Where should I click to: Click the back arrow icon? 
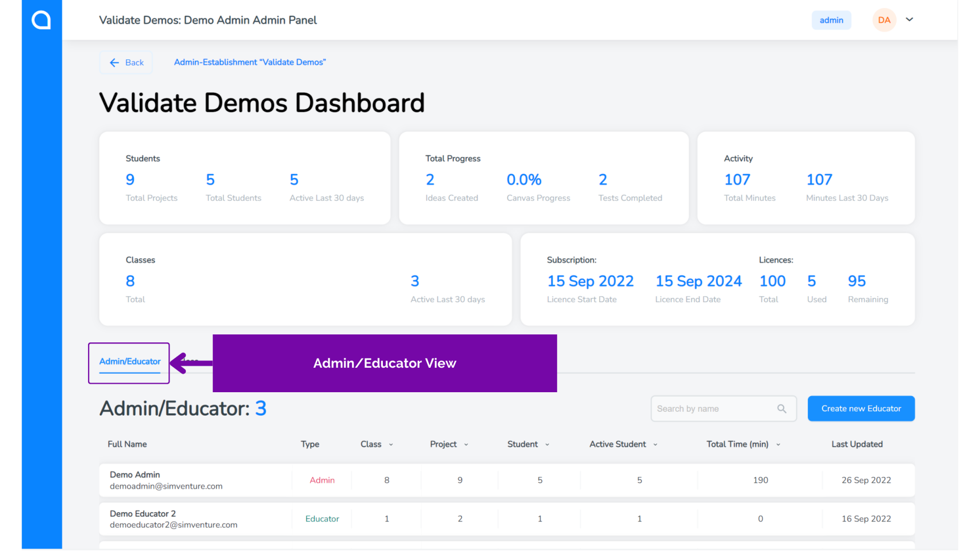(114, 62)
